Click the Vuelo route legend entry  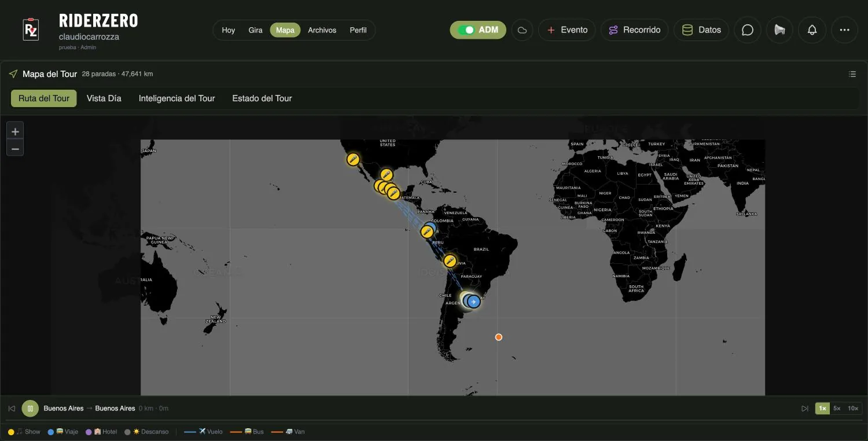click(x=203, y=432)
